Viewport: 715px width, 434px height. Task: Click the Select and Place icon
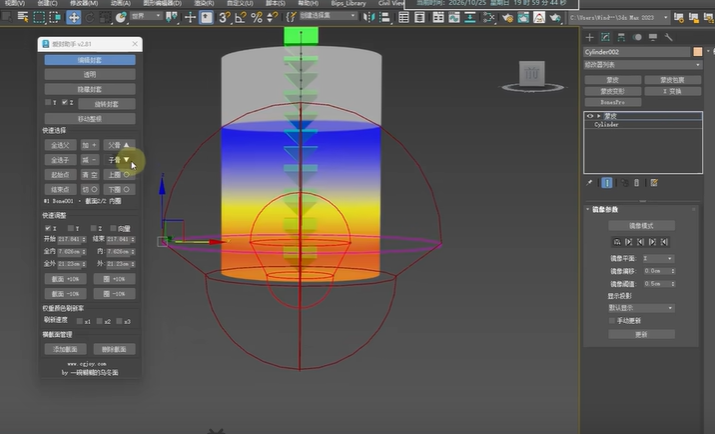(121, 17)
